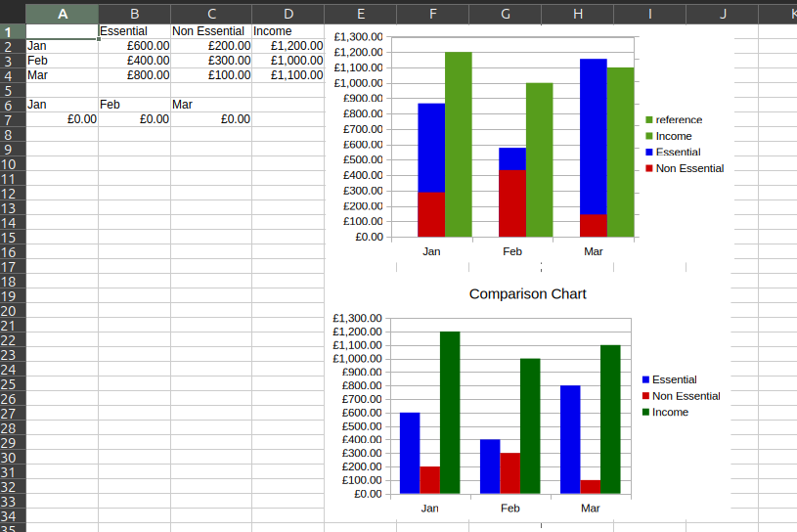The width and height of the screenshot is (797, 532).
Task: Select the column D header
Action: click(288, 14)
